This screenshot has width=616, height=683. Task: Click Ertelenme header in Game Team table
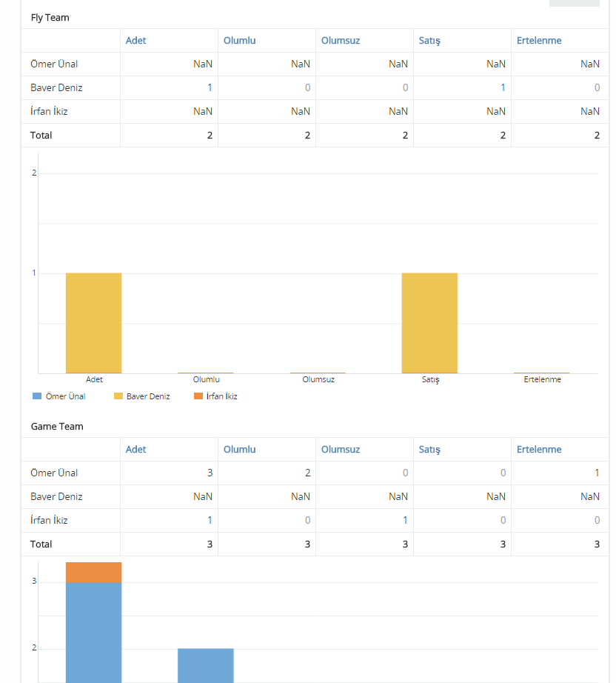(x=539, y=450)
